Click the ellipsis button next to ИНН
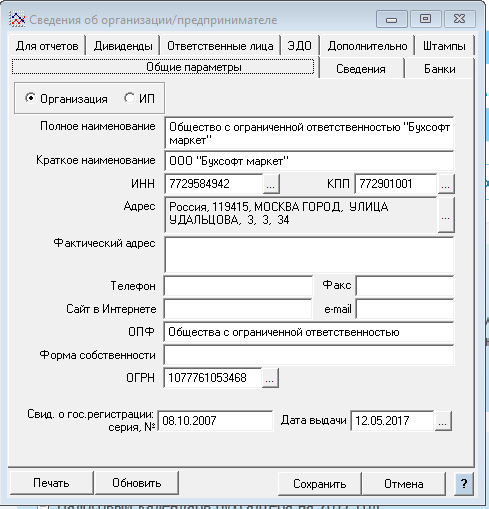 click(271, 184)
